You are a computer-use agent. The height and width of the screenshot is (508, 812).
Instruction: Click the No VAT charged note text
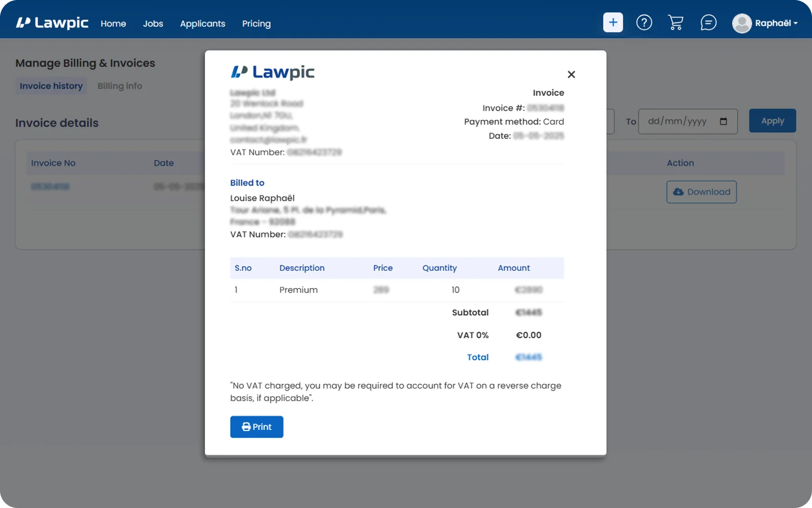point(396,392)
